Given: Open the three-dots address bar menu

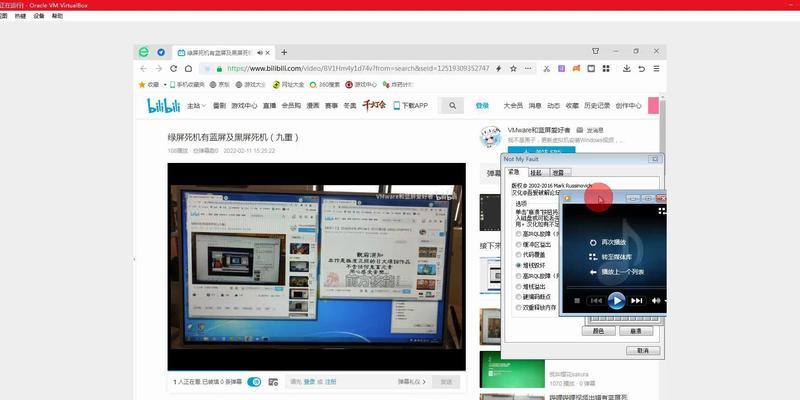Looking at the screenshot, I should 528,68.
